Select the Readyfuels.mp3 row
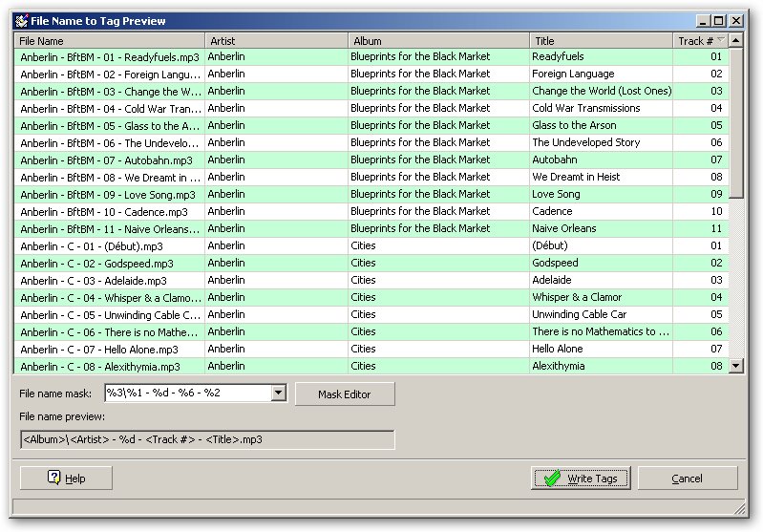This screenshot has width=763, height=532. (x=110, y=56)
